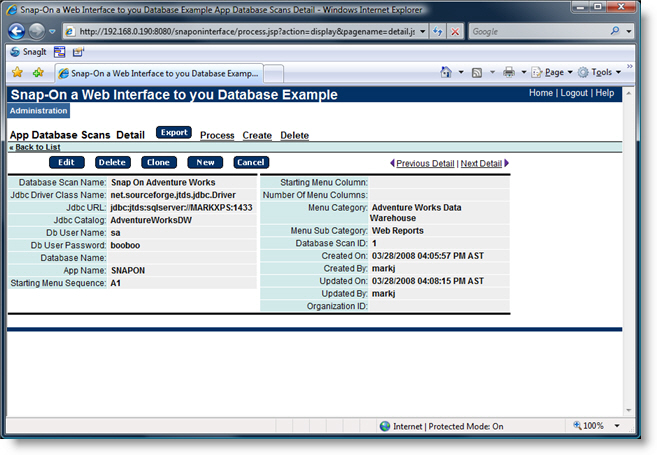The image size is (657, 455).
Task: Click the 100% zoom level button
Action: [589, 426]
